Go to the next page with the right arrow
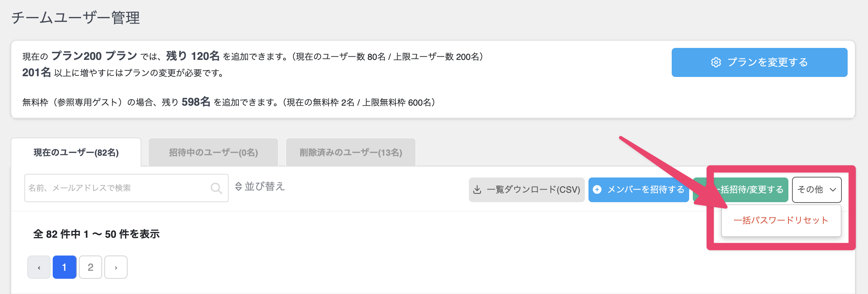Screen dimensions: 868x294 tap(116, 268)
